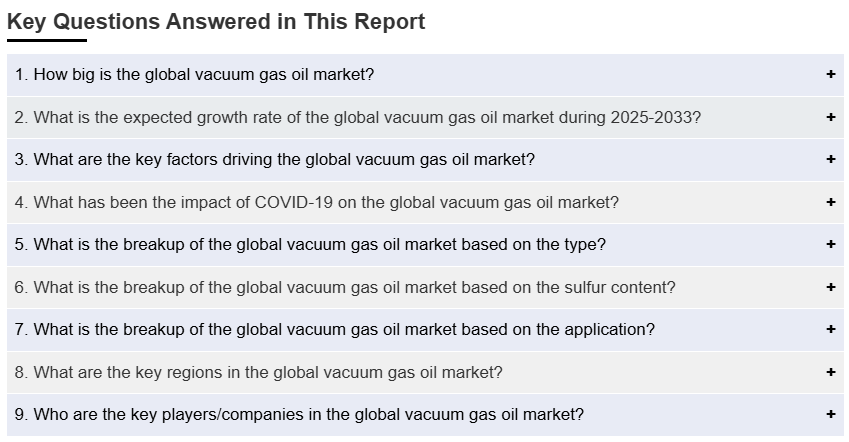Click the 'Key Questions Answered in This Report' heading
This screenshot has height=442, width=849.
(216, 21)
